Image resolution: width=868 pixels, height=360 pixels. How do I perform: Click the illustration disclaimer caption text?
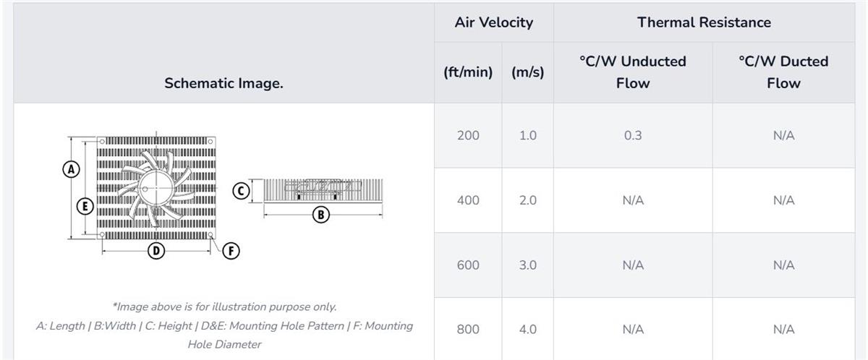224,307
